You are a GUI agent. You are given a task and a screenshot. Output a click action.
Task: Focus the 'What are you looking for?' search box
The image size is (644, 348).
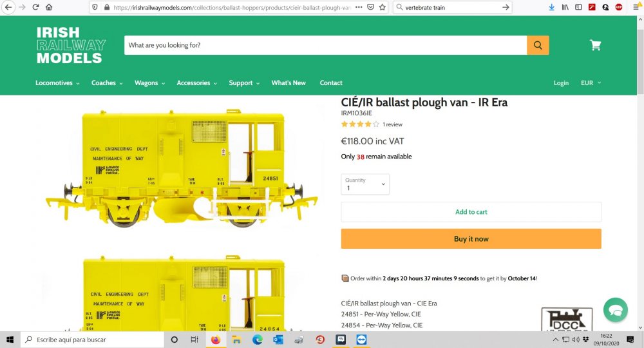click(x=326, y=45)
